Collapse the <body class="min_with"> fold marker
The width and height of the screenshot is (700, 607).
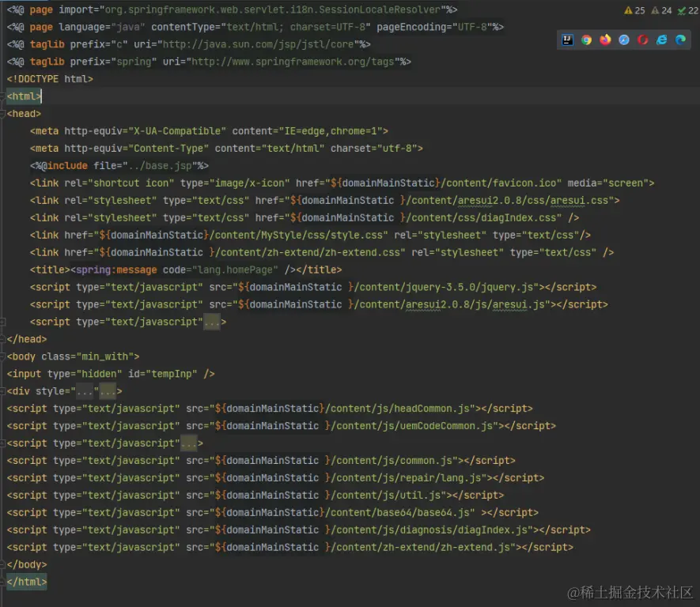2,356
